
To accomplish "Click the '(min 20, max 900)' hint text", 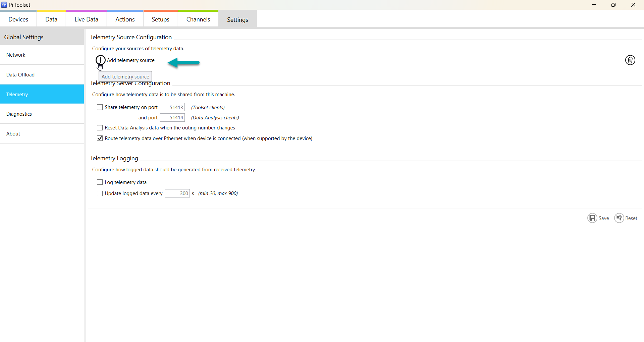I will (218, 193).
